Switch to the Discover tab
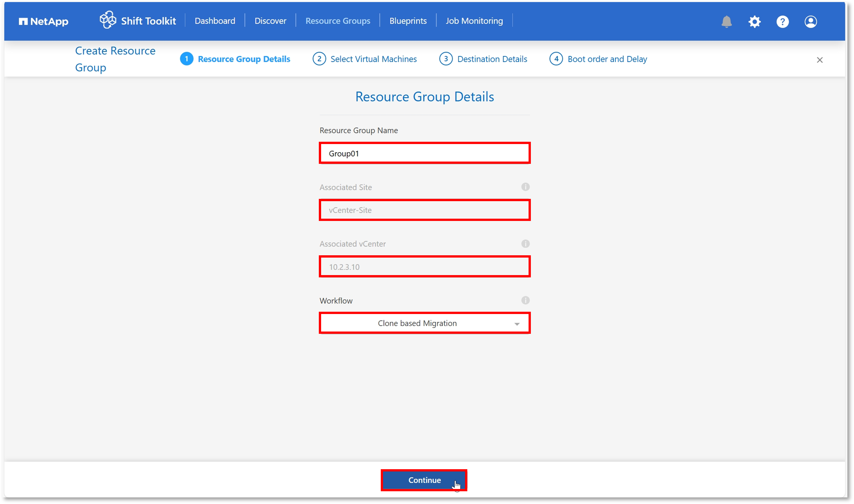 [270, 21]
